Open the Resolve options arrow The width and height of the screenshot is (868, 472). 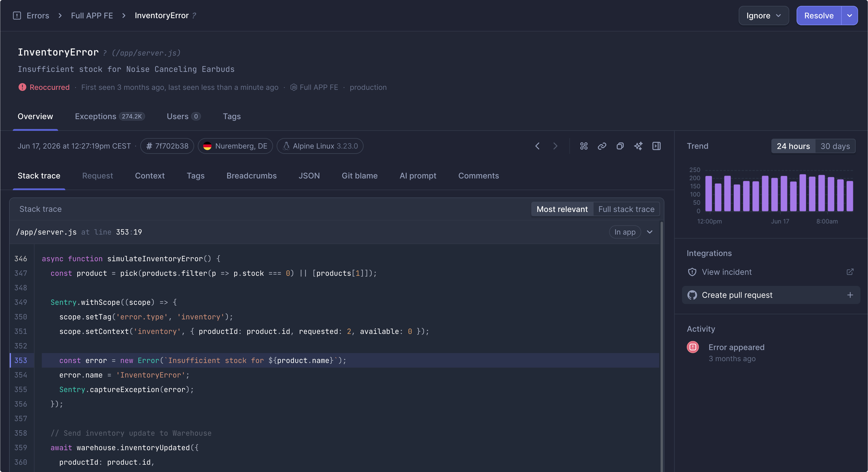click(850, 15)
